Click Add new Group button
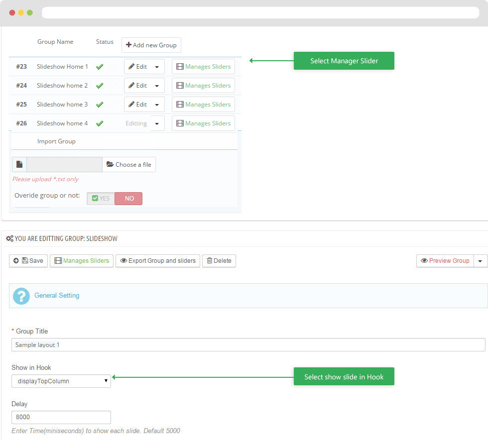This screenshot has height=448, width=488. coord(151,45)
